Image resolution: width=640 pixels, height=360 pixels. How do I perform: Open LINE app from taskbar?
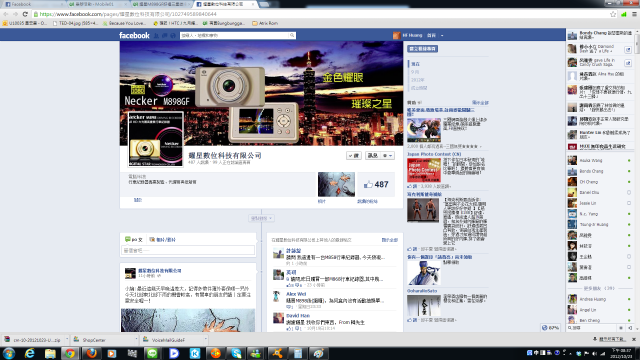click(x=152, y=353)
